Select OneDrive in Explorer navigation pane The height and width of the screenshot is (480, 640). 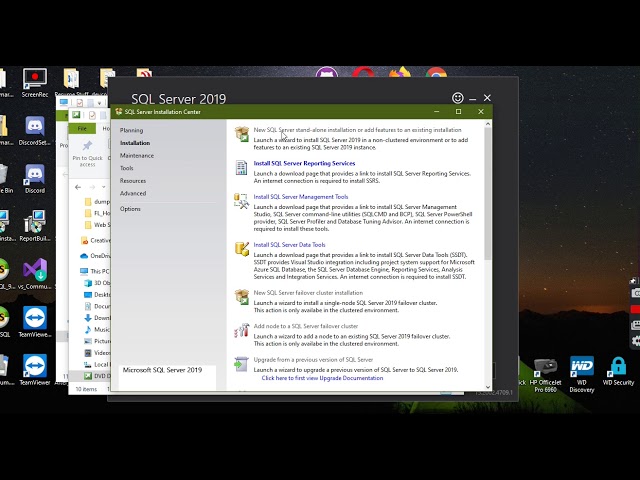[96, 256]
